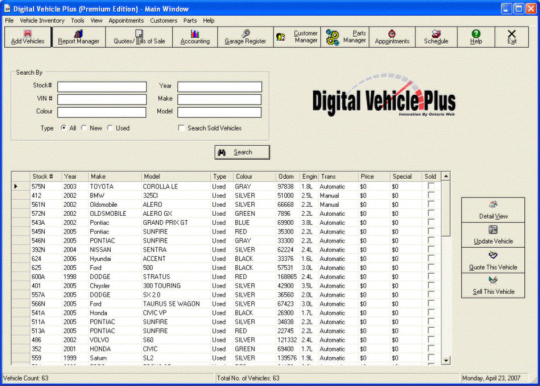Sort by the Model column header
Screen dimensions: 540x386
pyautogui.click(x=176, y=177)
